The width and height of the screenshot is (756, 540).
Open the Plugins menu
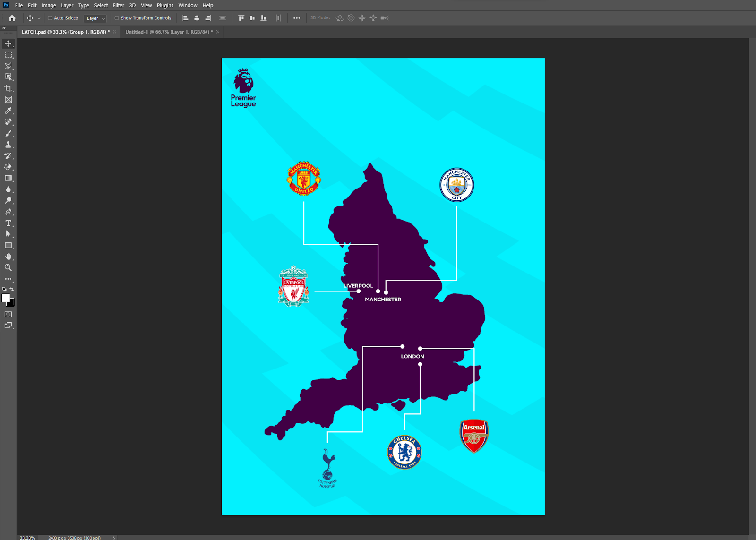[x=165, y=5]
